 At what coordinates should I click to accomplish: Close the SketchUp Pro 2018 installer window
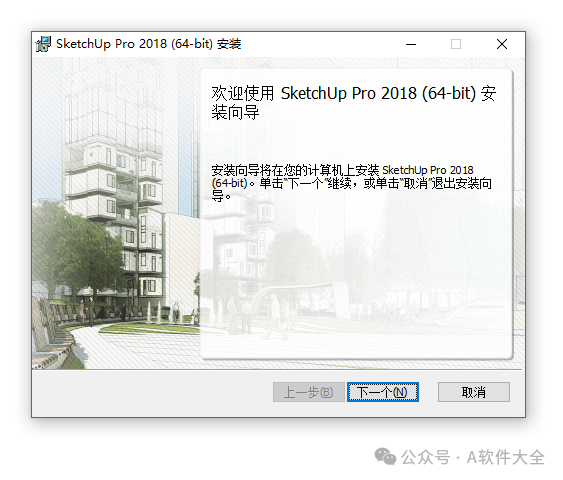coord(502,44)
